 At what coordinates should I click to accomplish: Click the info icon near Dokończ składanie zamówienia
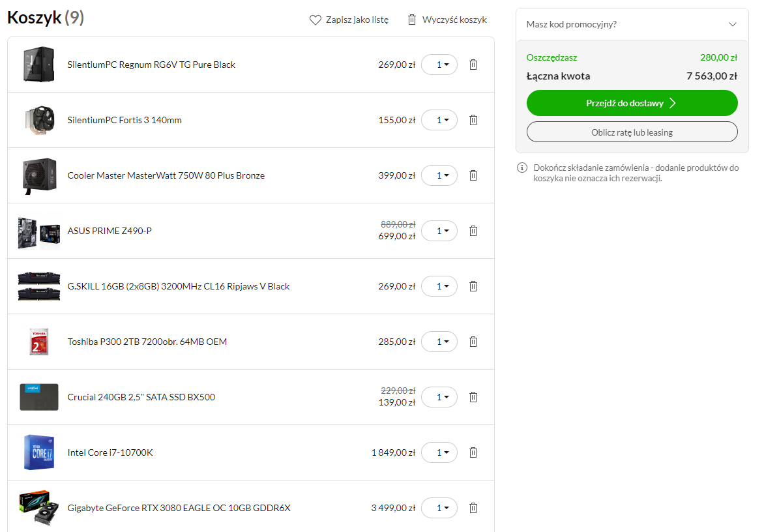[522, 168]
